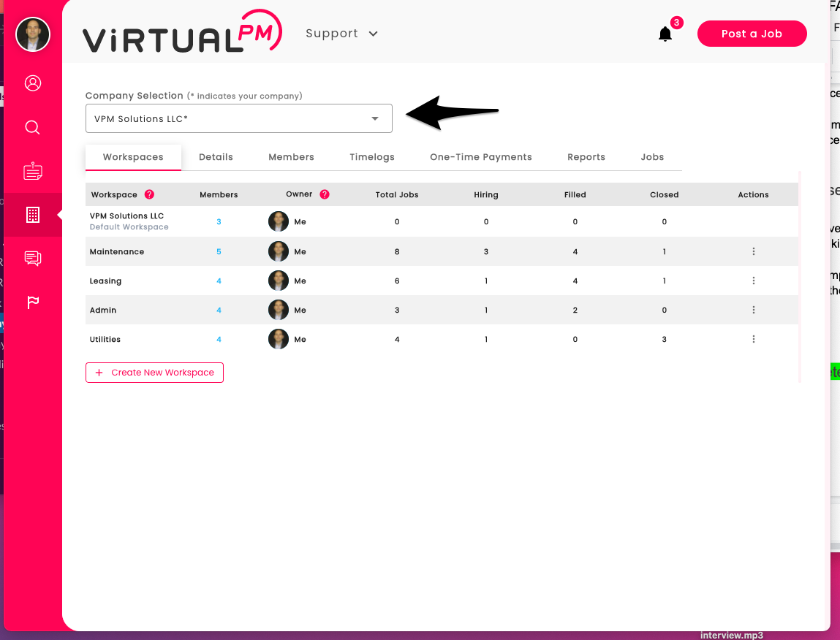The width and height of the screenshot is (840, 640).
Task: Select the Leasing workspace name
Action: pos(105,281)
